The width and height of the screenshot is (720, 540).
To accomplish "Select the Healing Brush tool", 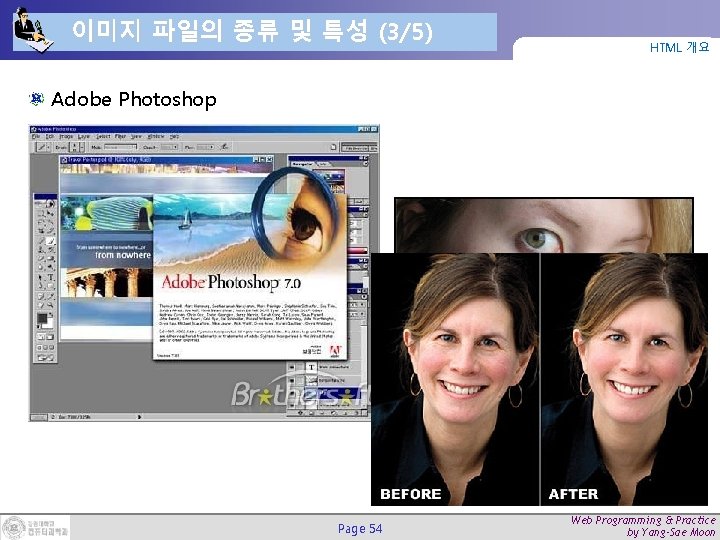I will [40, 241].
